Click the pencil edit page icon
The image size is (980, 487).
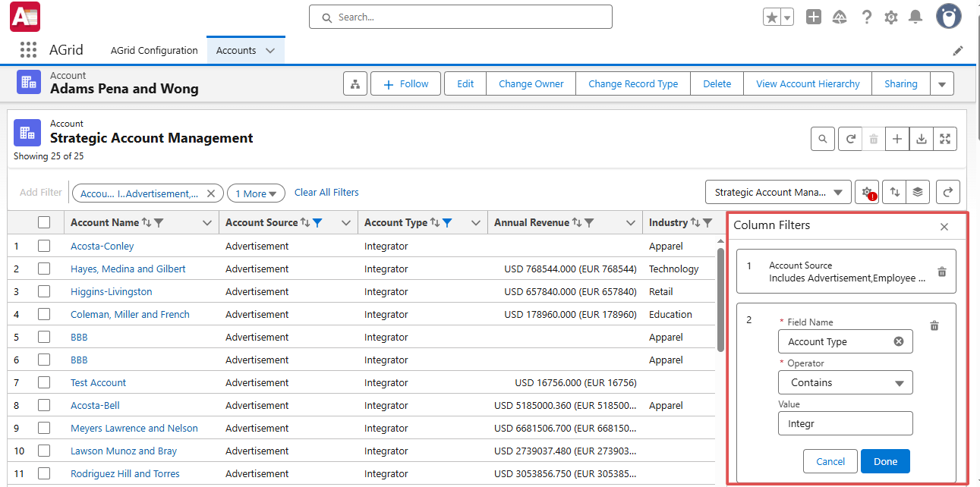point(958,51)
